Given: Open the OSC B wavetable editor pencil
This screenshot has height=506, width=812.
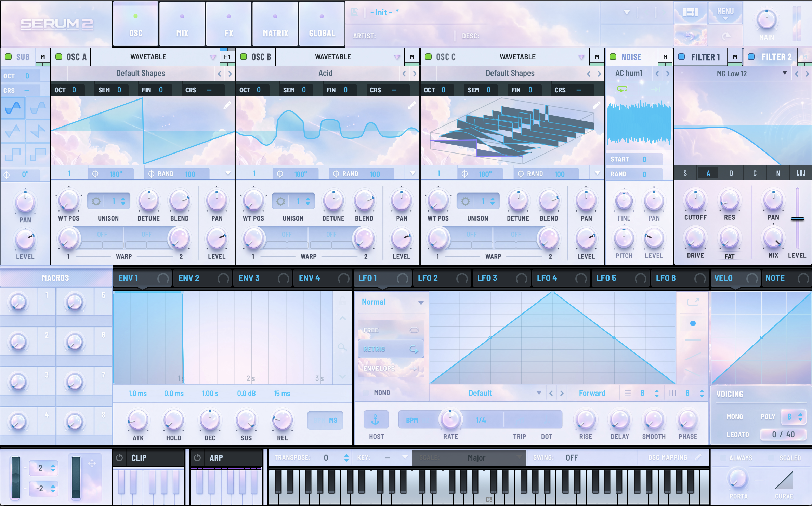Looking at the screenshot, I should click(412, 105).
